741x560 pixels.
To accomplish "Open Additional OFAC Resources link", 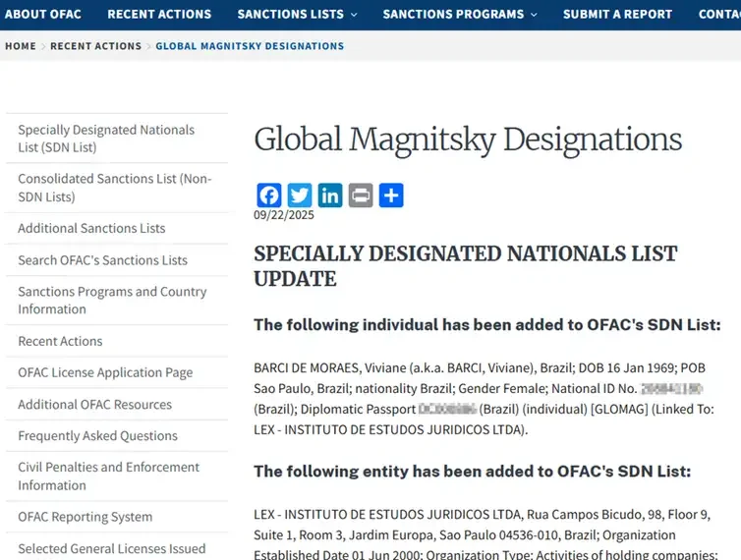I will (x=95, y=404).
